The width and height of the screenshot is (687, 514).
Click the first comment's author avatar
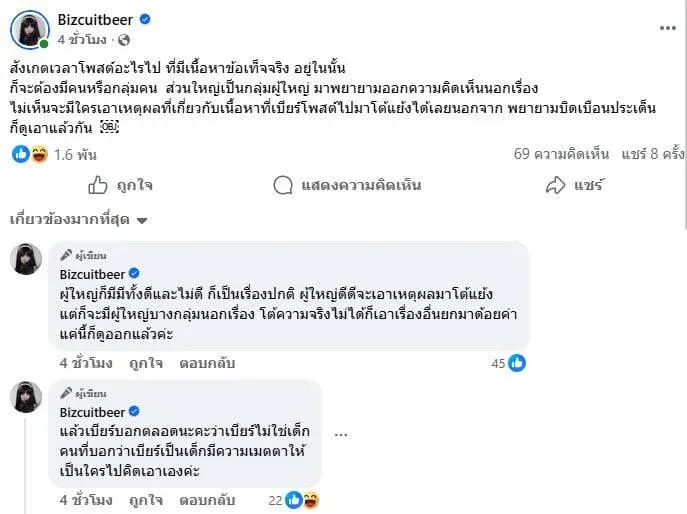point(26,259)
